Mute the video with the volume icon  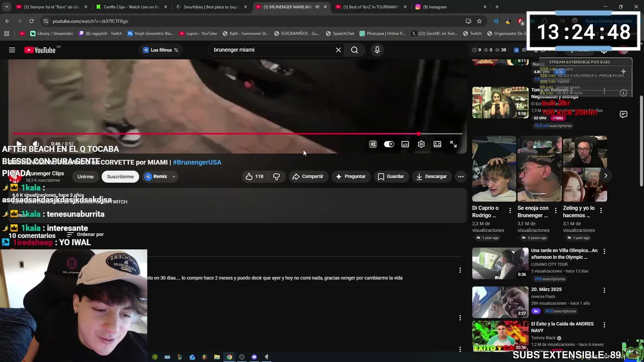[x=35, y=144]
